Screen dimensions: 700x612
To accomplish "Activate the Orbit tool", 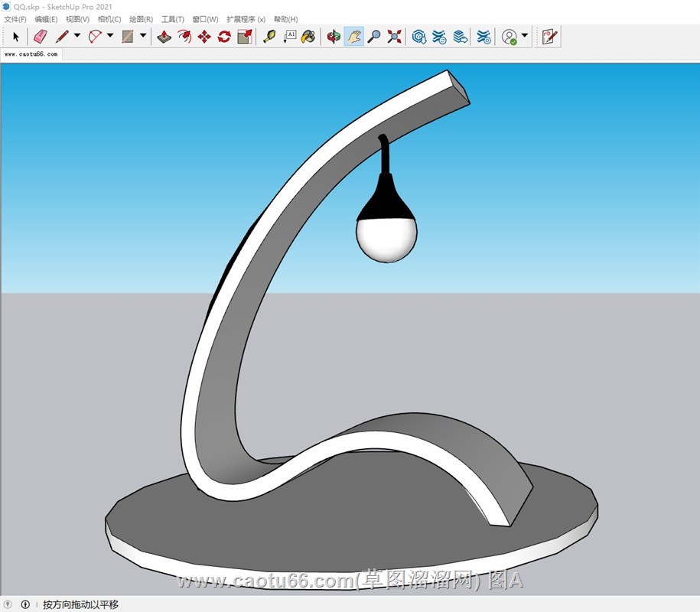I will tap(334, 36).
